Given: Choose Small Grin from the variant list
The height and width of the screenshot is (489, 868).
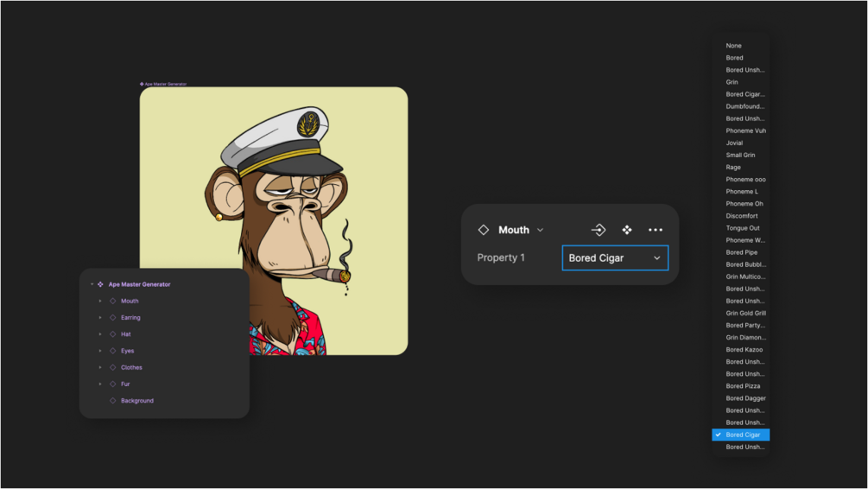Looking at the screenshot, I should (741, 155).
